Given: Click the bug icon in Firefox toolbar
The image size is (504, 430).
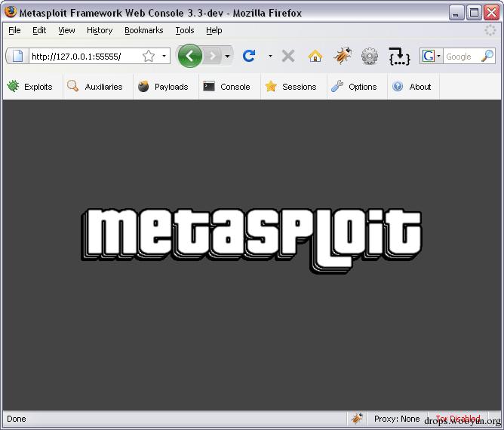Looking at the screenshot, I should point(343,56).
